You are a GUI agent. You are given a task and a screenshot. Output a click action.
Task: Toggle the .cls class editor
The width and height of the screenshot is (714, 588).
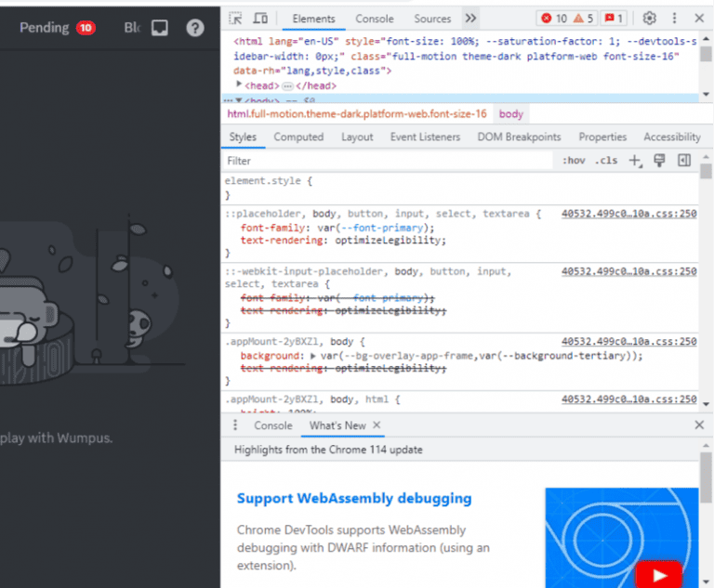(x=606, y=160)
